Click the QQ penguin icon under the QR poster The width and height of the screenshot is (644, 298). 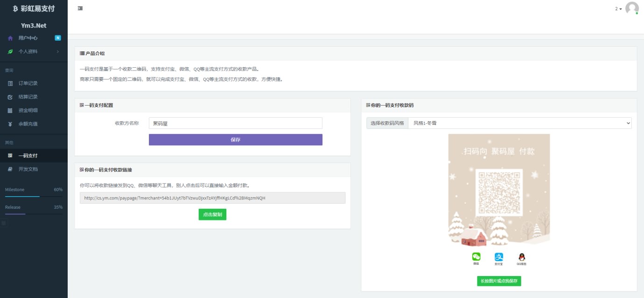tap(522, 256)
